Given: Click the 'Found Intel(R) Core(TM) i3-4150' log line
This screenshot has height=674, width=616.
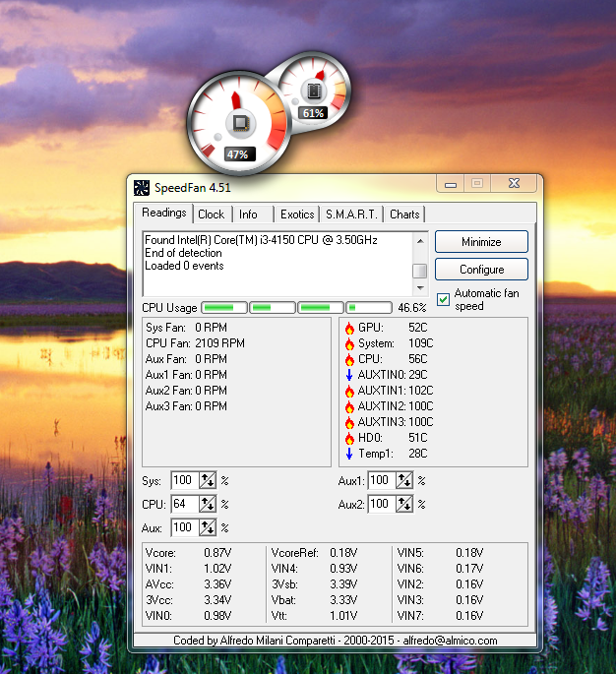Looking at the screenshot, I should (261, 240).
